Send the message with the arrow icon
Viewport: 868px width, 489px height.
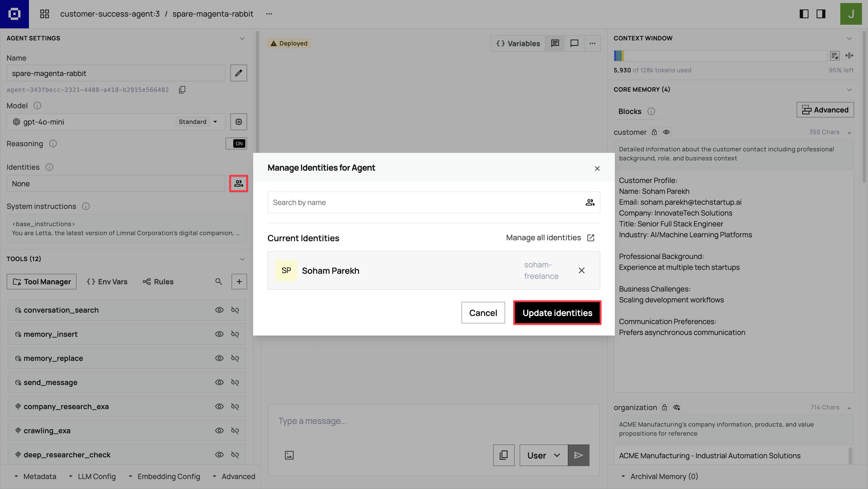tap(578, 455)
